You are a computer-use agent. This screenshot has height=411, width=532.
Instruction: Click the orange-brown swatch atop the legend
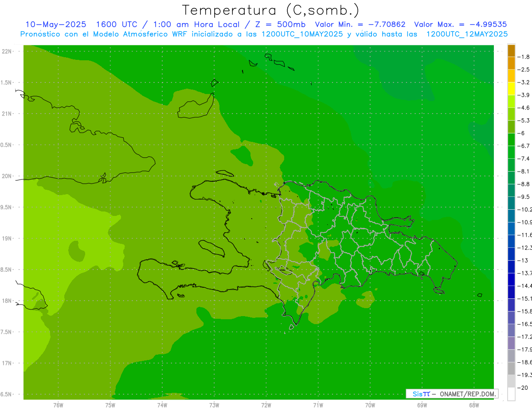pyautogui.click(x=511, y=51)
